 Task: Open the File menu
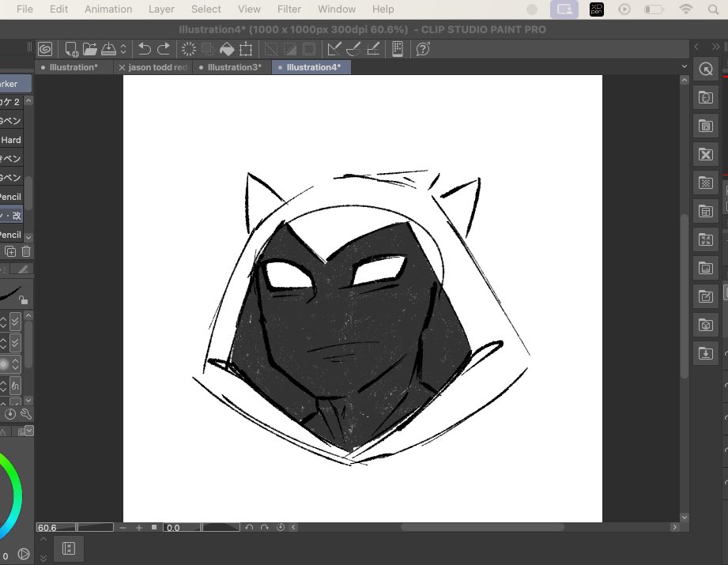[25, 9]
